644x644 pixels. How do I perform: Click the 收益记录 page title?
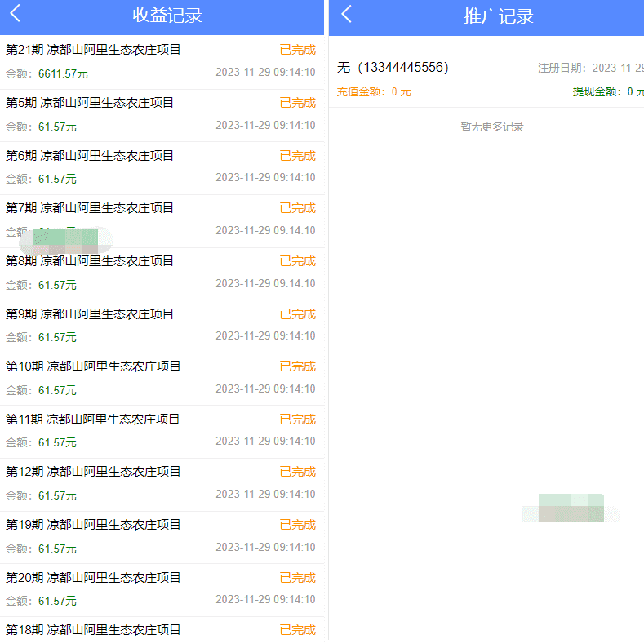[x=167, y=16]
